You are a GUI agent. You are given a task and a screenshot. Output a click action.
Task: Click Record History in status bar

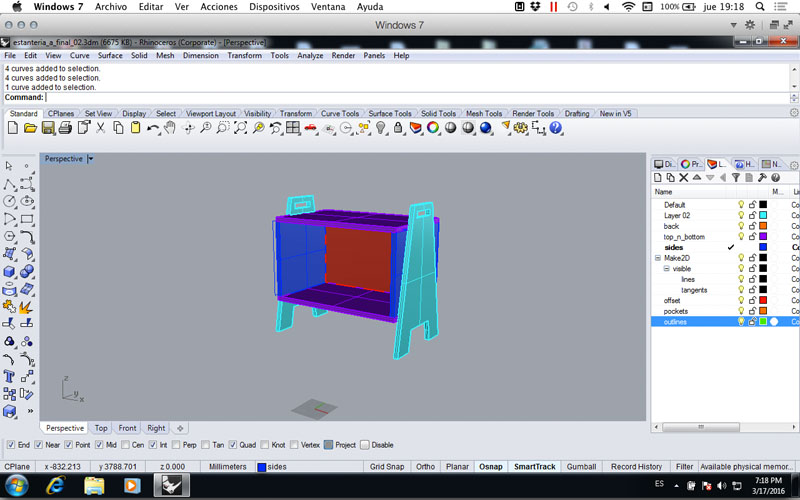coord(636,467)
